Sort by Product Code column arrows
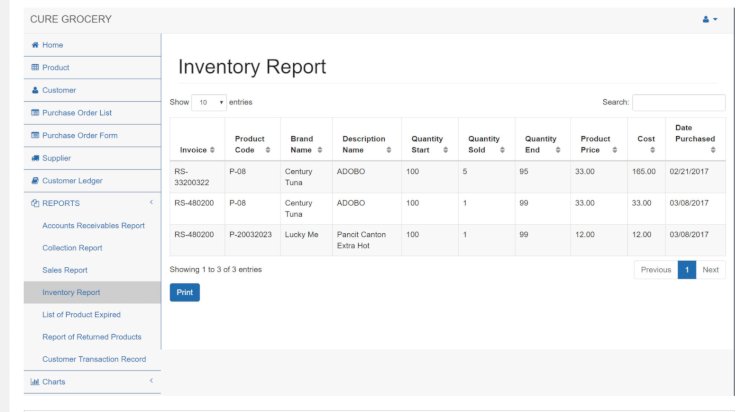This screenshot has height=412, width=750. [268, 150]
